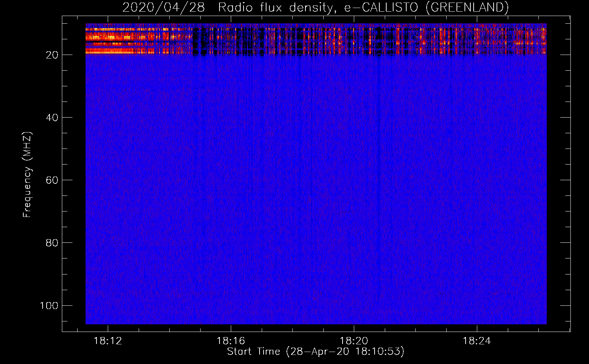Click the plot title mentioning e-CALLISTO (GREENLAND)
The width and height of the screenshot is (589, 364).
click(x=315, y=7)
